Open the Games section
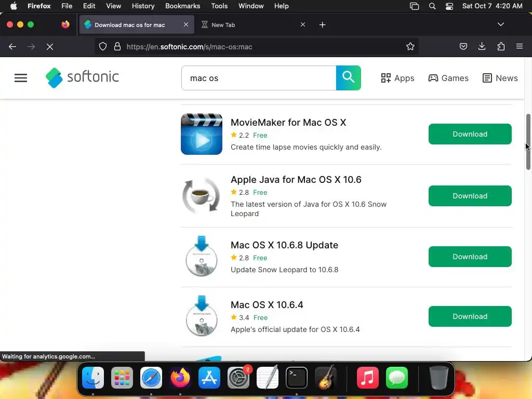532x399 pixels. tap(448, 78)
